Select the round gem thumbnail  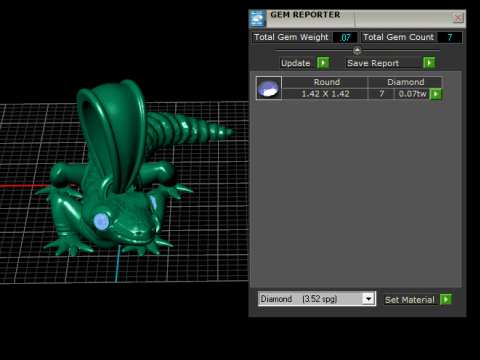coord(269,88)
